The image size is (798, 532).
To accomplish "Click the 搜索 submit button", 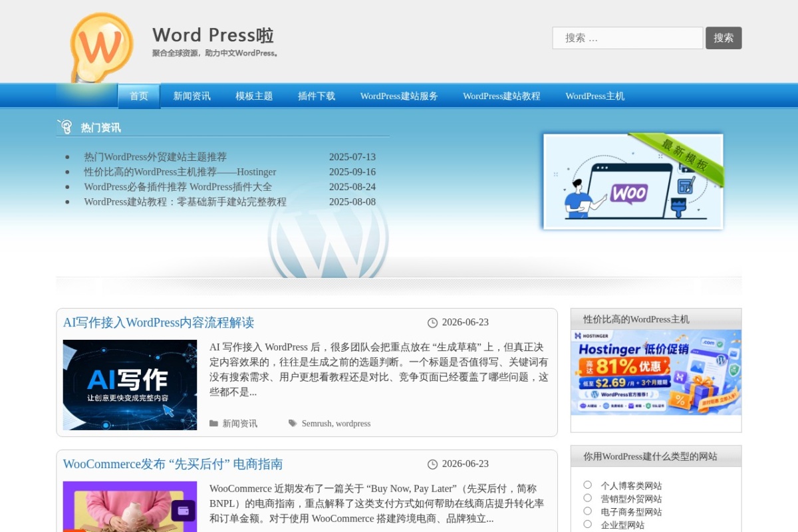I will 724,38.
